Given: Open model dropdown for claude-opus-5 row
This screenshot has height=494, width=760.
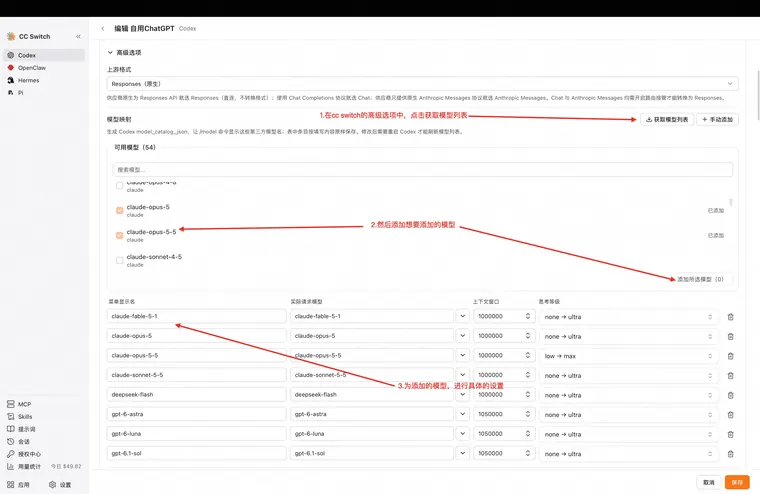Looking at the screenshot, I should 462,335.
